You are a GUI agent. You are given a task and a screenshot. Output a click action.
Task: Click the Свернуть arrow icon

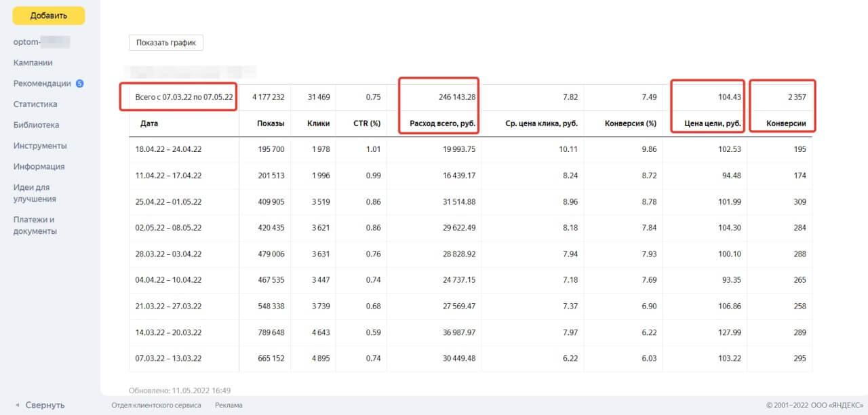pos(17,405)
